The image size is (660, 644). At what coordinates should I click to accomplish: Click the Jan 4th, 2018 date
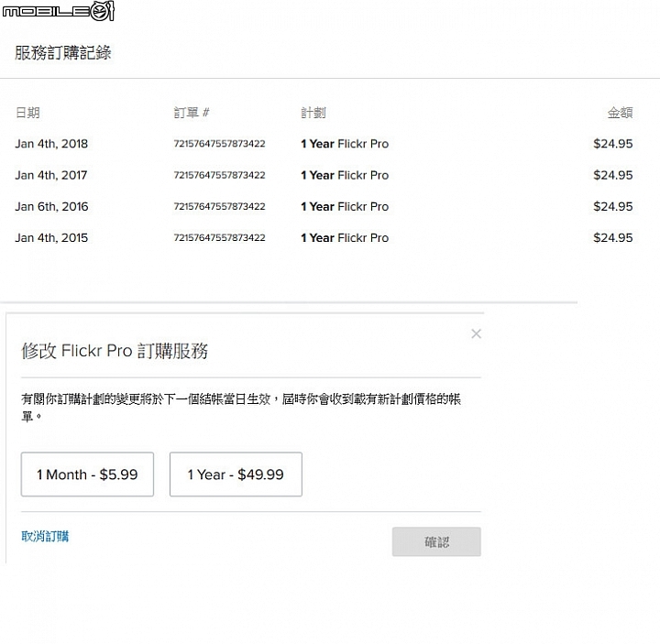tap(51, 144)
